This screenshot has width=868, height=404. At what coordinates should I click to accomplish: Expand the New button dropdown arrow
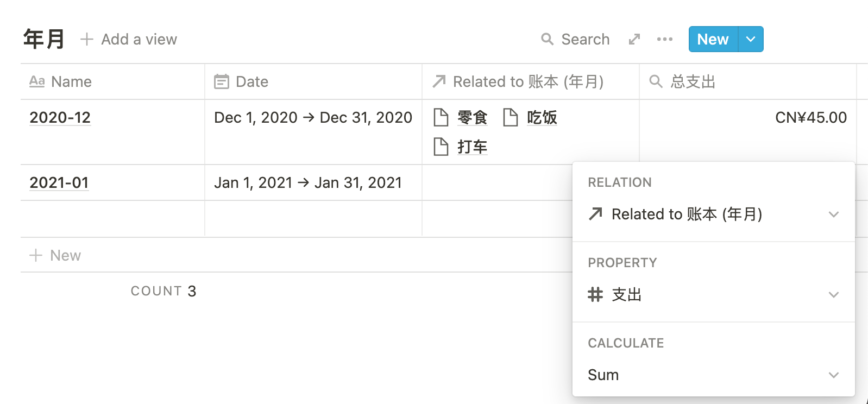[x=751, y=39]
